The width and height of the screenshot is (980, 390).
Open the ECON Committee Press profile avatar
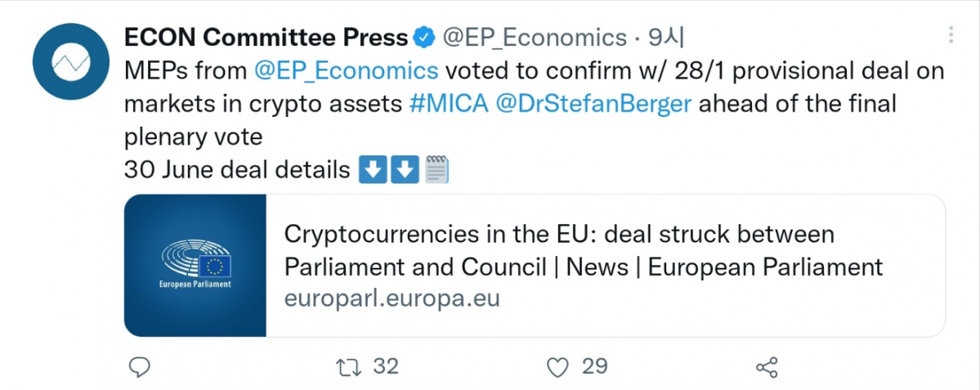pos(72,63)
